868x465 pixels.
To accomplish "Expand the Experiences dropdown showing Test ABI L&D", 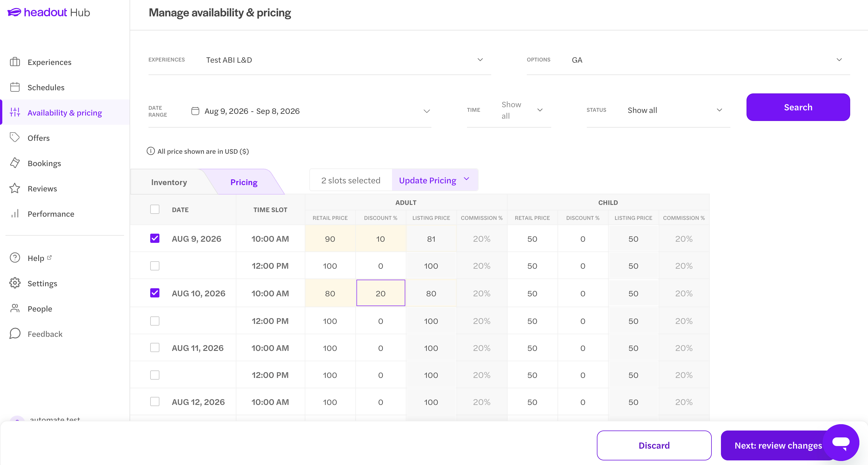I will click(x=319, y=60).
